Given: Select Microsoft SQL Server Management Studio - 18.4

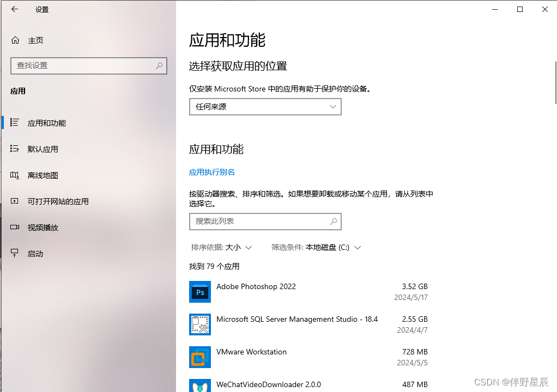Looking at the screenshot, I should 297,319.
